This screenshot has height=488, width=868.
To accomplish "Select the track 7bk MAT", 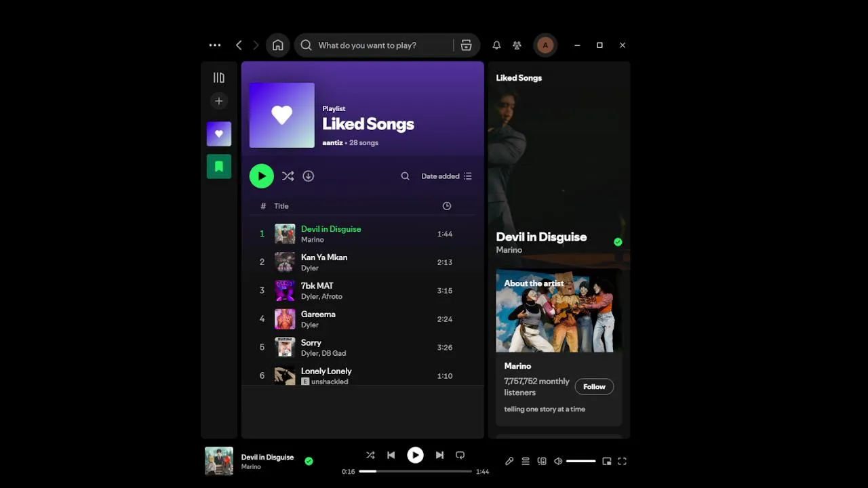I will coord(363,291).
